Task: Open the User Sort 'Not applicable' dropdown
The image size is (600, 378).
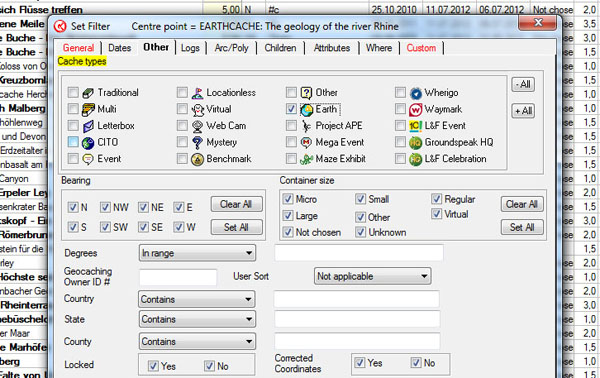Action: pyautogui.click(x=373, y=276)
